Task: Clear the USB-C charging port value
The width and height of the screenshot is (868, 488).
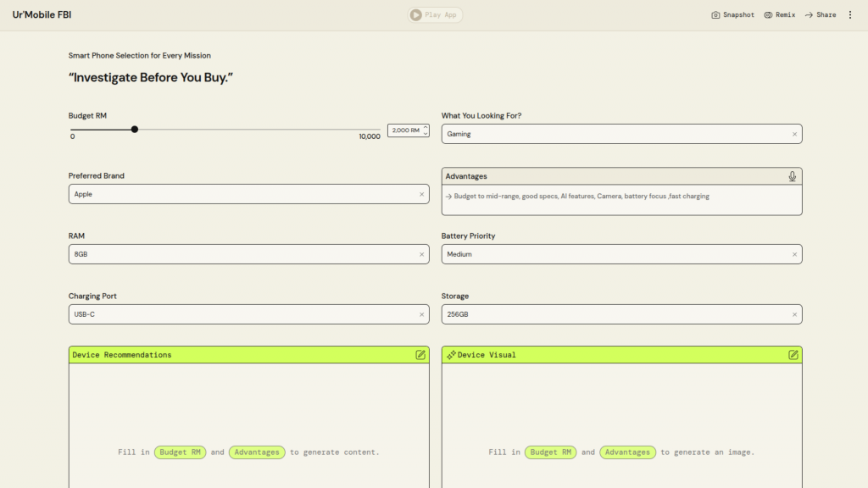Action: pyautogui.click(x=421, y=314)
